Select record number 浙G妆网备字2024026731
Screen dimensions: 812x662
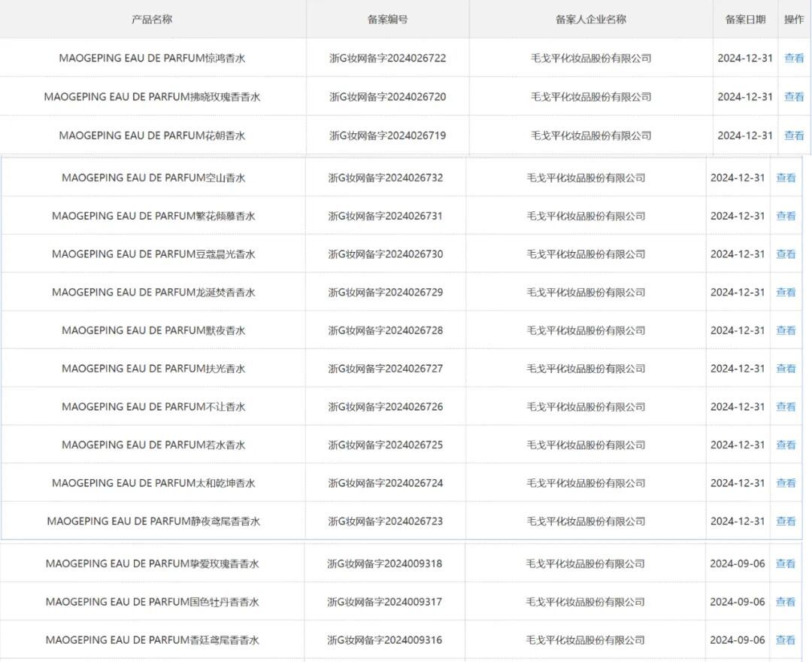[385, 216]
